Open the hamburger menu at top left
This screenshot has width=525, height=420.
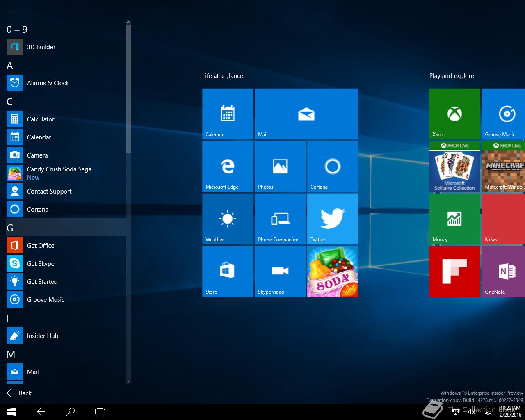11,10
